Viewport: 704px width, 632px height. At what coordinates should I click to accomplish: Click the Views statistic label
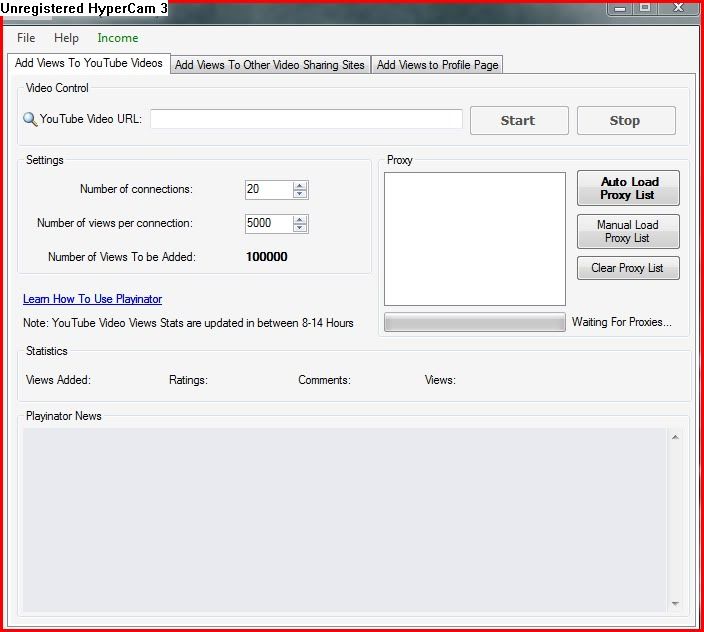(x=440, y=380)
